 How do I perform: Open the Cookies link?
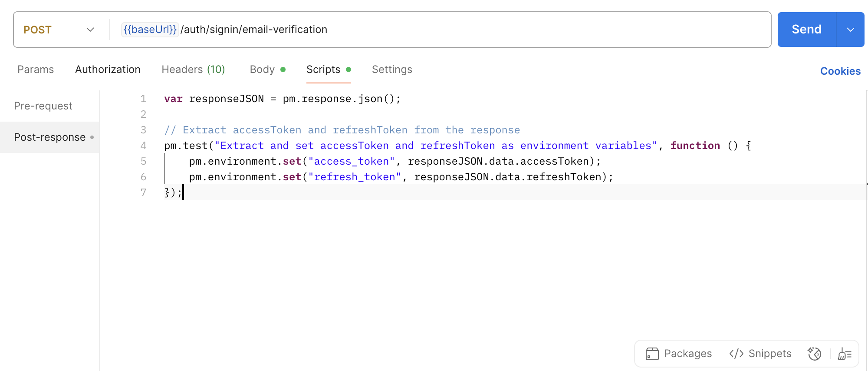(840, 71)
